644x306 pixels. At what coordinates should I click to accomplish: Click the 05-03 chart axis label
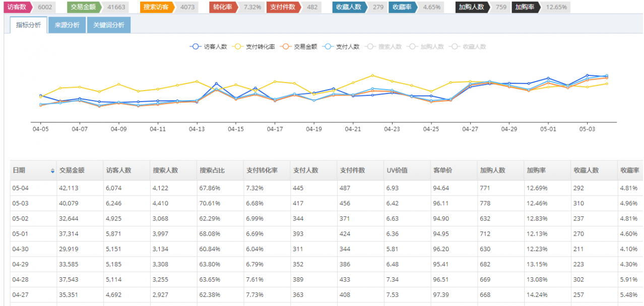(587, 129)
